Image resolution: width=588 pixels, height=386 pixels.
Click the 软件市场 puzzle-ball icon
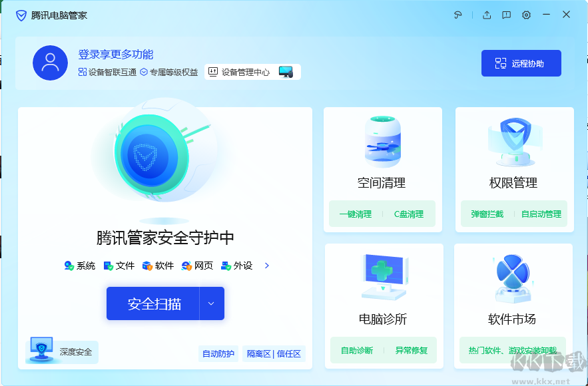tap(513, 272)
